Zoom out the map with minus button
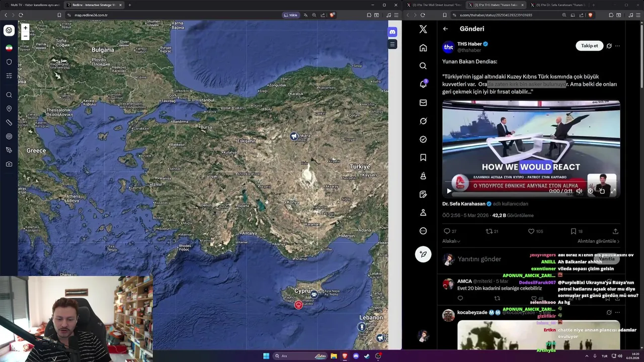The image size is (644, 362). pyautogui.click(x=25, y=36)
